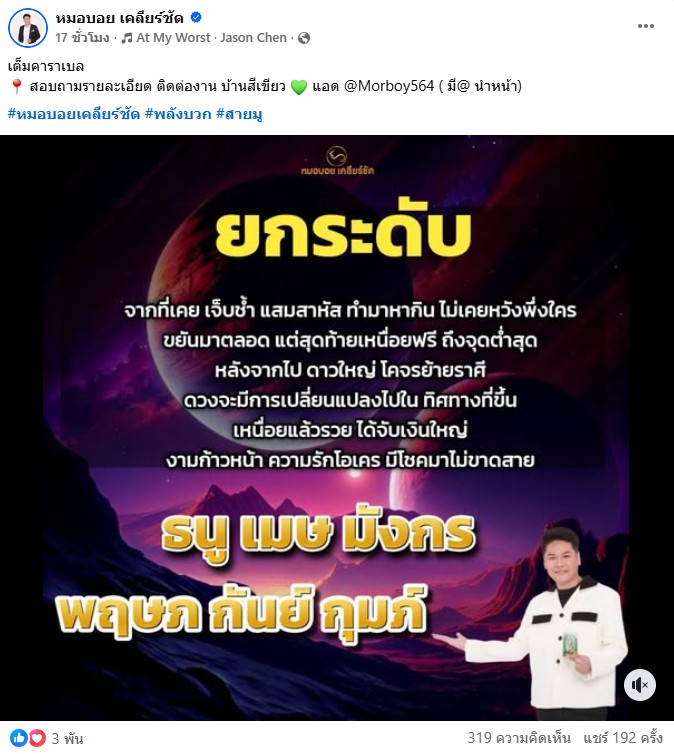Click the red heart reaction icon
Image resolution: width=674 pixels, height=754 pixels.
(37, 738)
